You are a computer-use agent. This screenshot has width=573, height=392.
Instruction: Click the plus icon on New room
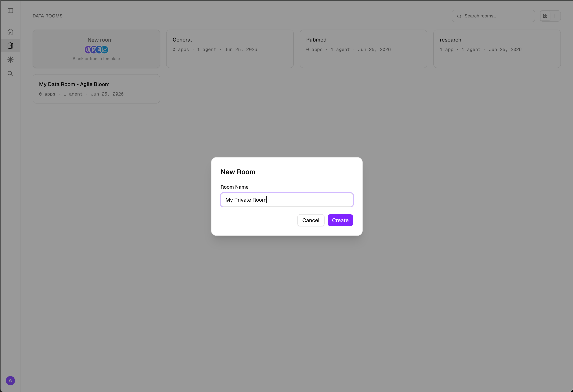pos(83,40)
